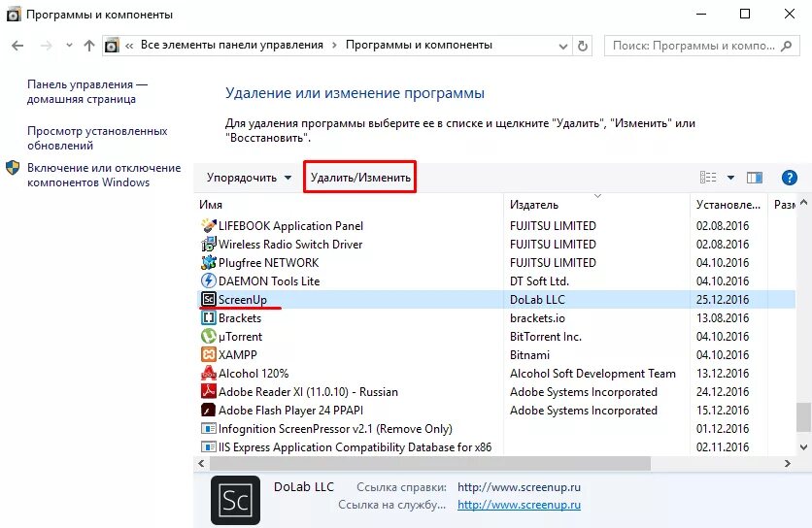Select Adobe Reader XI (11.0.10) - Russian
The width and height of the screenshot is (812, 528).
[x=308, y=392]
